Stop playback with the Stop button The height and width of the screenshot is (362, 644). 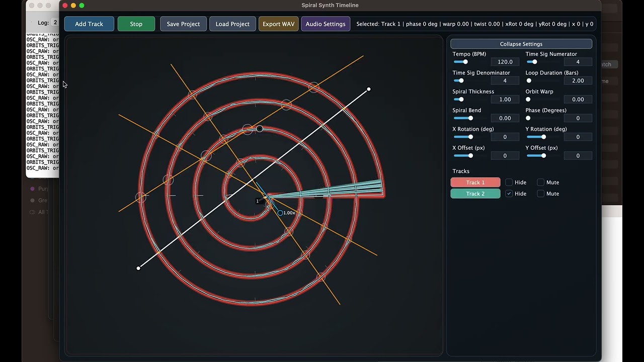pos(136,24)
